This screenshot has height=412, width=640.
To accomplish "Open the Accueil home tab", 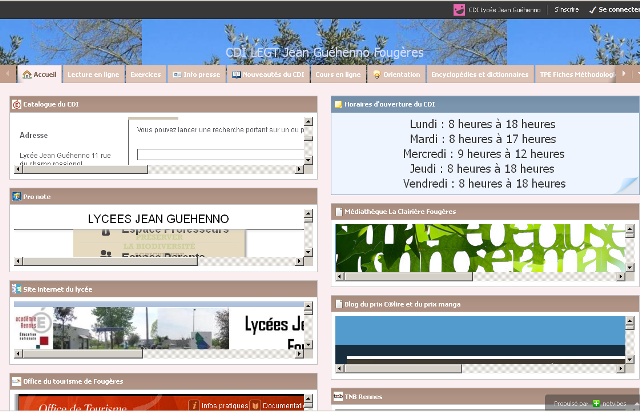I will 39,74.
